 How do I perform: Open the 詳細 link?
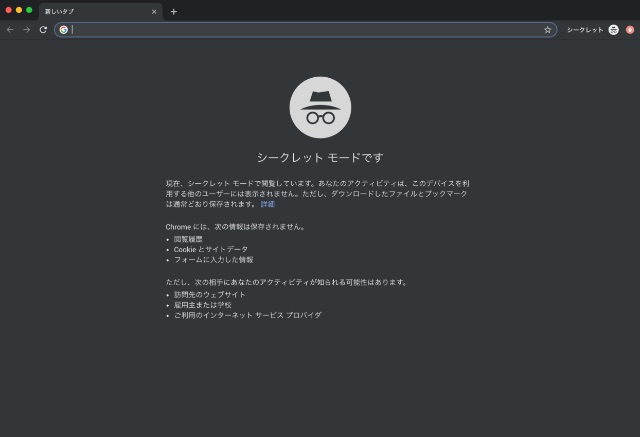(x=268, y=204)
